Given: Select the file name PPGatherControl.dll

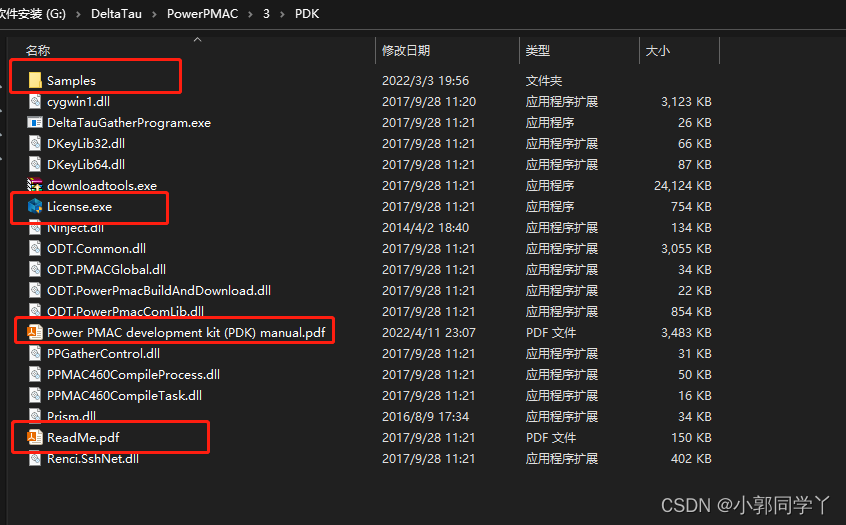Looking at the screenshot, I should (103, 353).
